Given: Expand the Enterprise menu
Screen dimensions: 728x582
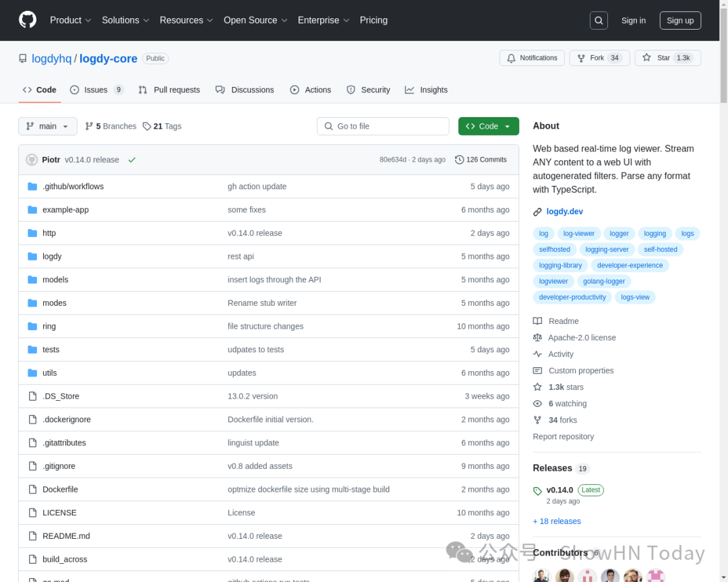Looking at the screenshot, I should click(324, 20).
